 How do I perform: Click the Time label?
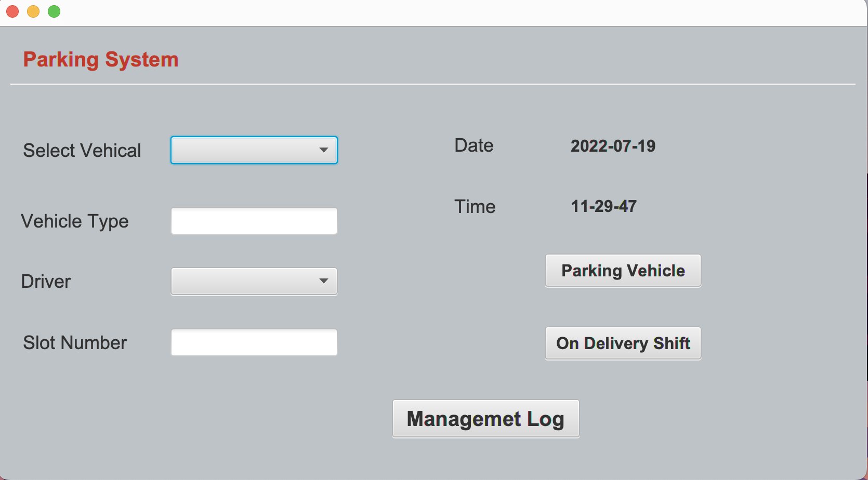coord(475,206)
